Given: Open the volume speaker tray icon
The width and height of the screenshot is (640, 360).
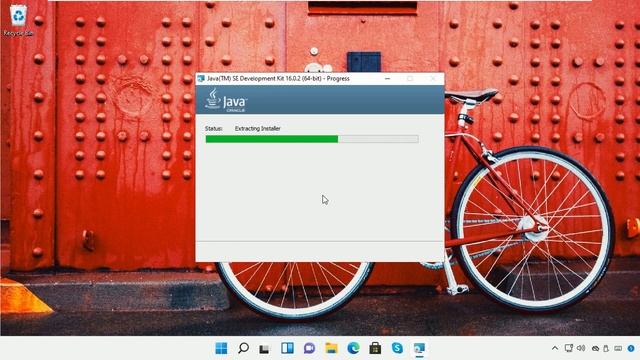Looking at the screenshot, I should pyautogui.click(x=581, y=348).
